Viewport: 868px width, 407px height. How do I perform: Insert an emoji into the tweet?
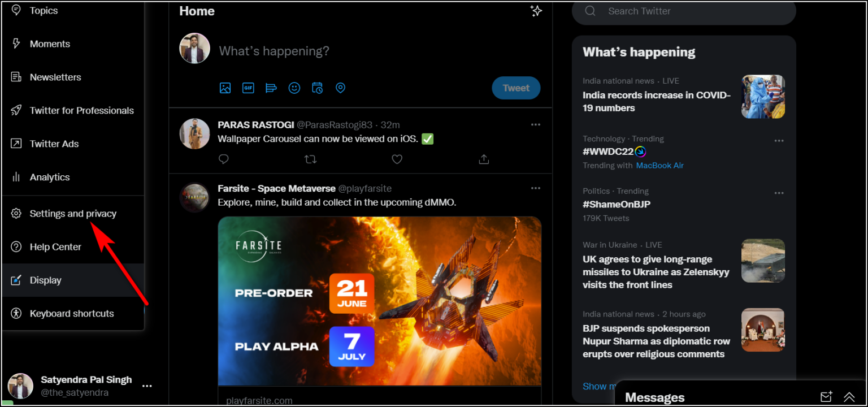coord(294,88)
